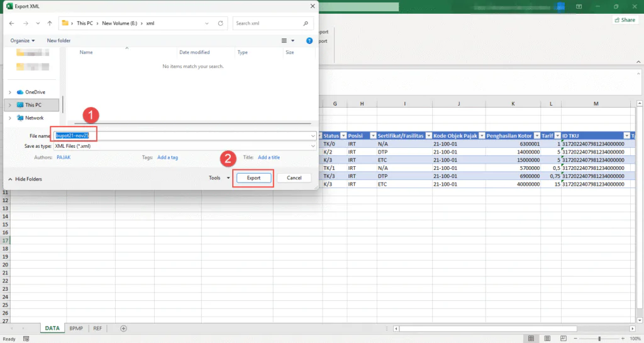
Task: Switch to the DATA sheet tab
Action: pyautogui.click(x=52, y=329)
